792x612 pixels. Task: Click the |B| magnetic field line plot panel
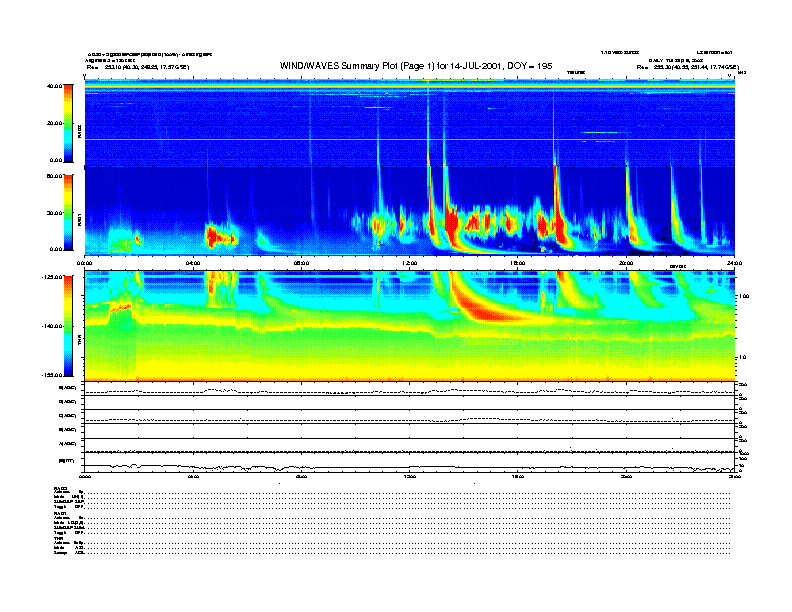point(410,462)
